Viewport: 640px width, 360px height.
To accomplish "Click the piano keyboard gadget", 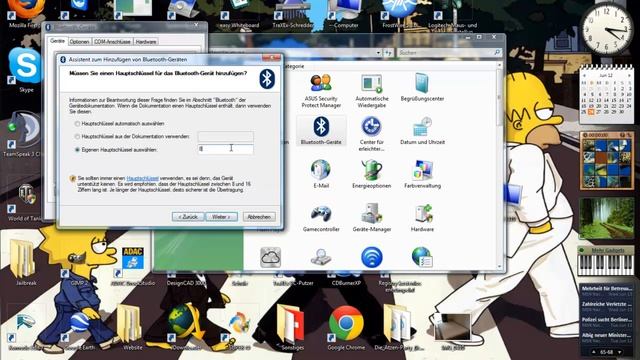I will pyautogui.click(x=606, y=265).
